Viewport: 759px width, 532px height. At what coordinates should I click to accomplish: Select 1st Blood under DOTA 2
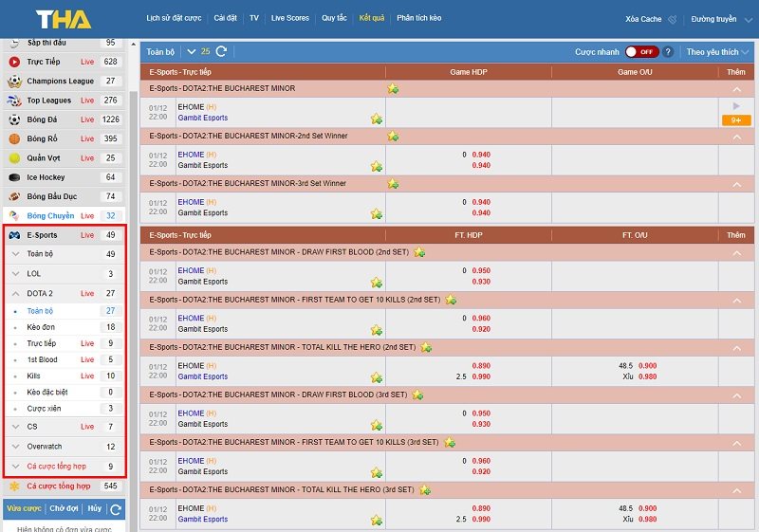(x=64, y=359)
